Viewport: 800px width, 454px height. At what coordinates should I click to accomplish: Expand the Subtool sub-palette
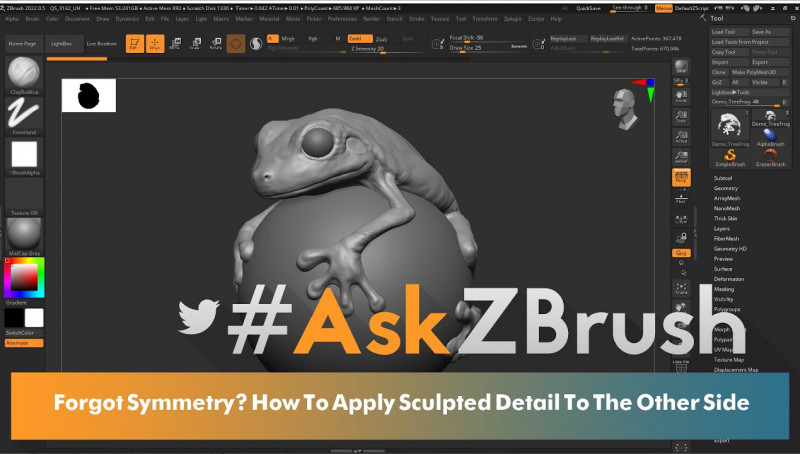722,178
